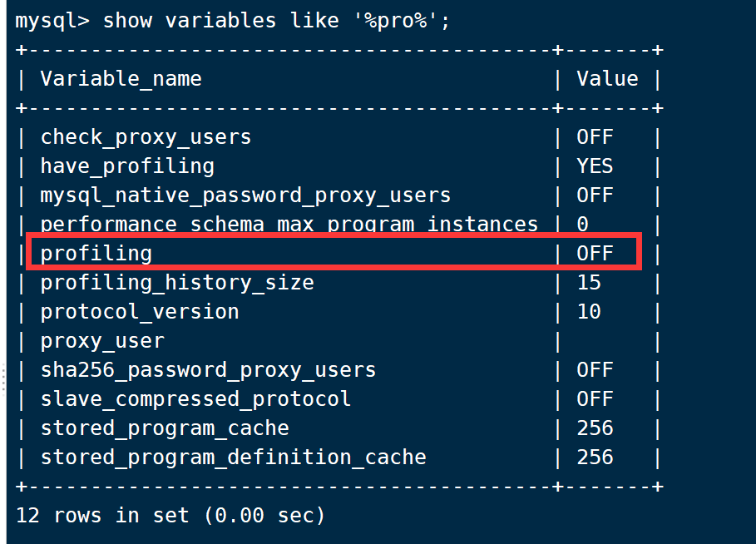Viewport: 756px width, 544px height.
Task: Click the highlighted profiling variable name
Action: [96, 253]
